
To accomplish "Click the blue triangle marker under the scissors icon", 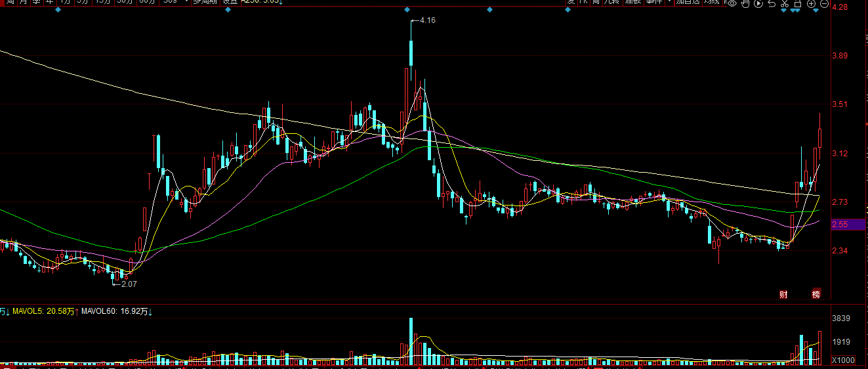I will coord(783,11).
